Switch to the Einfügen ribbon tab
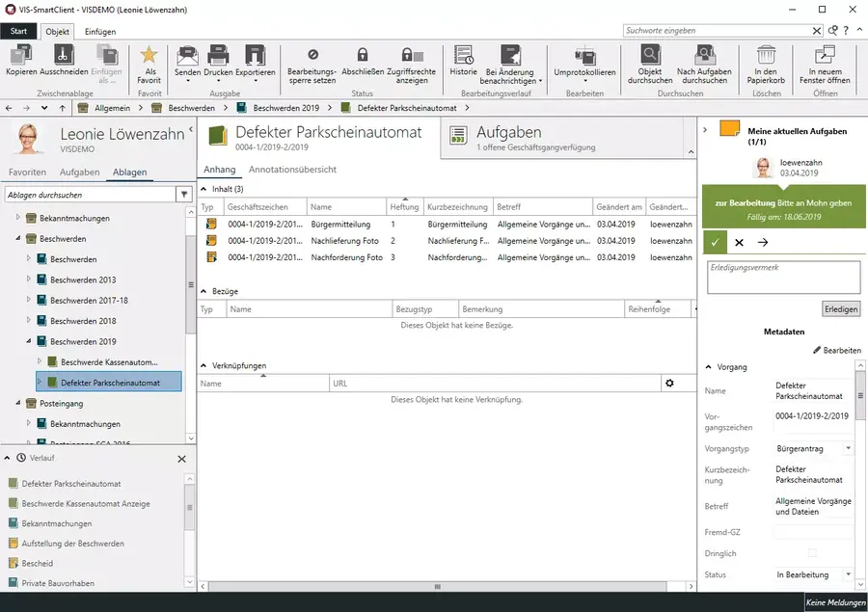Image resolution: width=868 pixels, height=612 pixels. tap(100, 32)
